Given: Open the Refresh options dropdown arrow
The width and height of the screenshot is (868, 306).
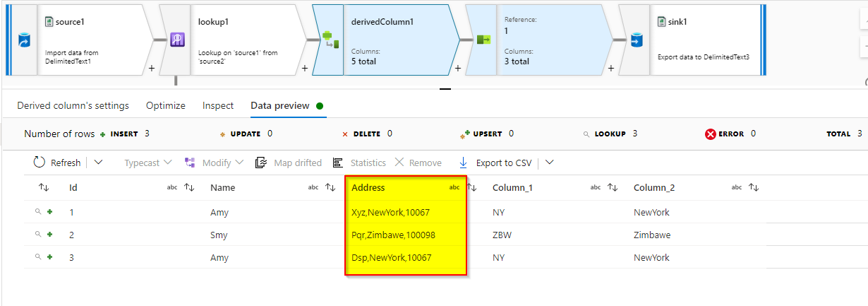Looking at the screenshot, I should tap(98, 163).
